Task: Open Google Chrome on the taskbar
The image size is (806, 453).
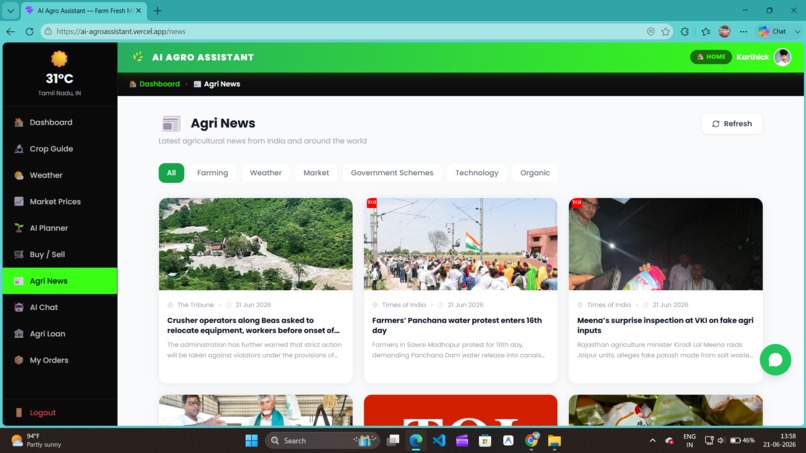Action: (532, 441)
